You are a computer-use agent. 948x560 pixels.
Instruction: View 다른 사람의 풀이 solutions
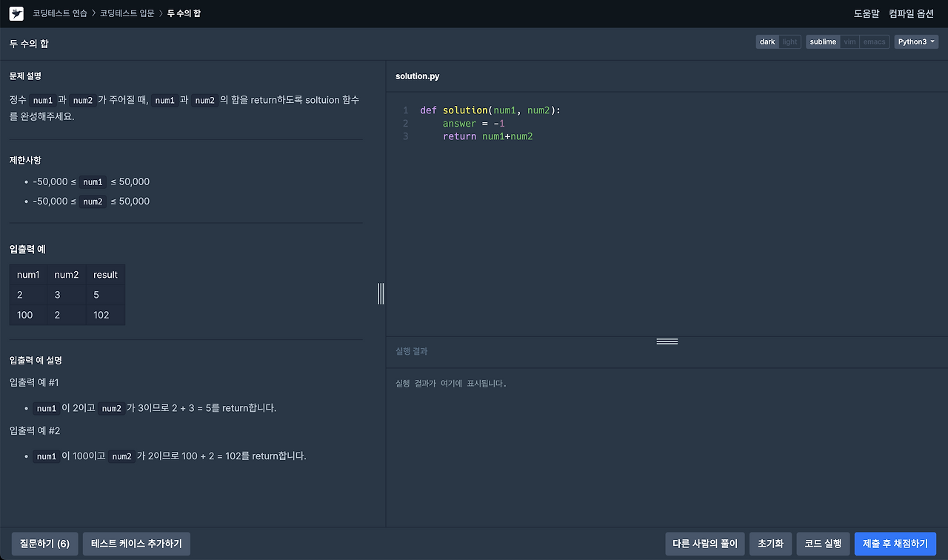(x=704, y=543)
